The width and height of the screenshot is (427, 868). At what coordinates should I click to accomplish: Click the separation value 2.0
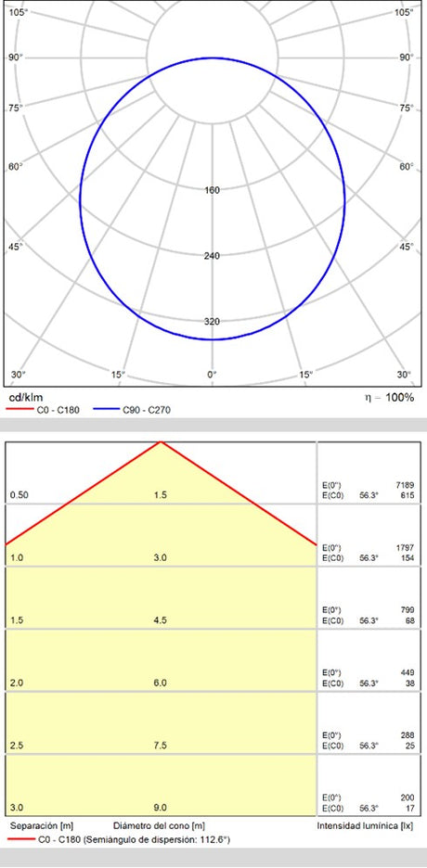pyautogui.click(x=17, y=683)
